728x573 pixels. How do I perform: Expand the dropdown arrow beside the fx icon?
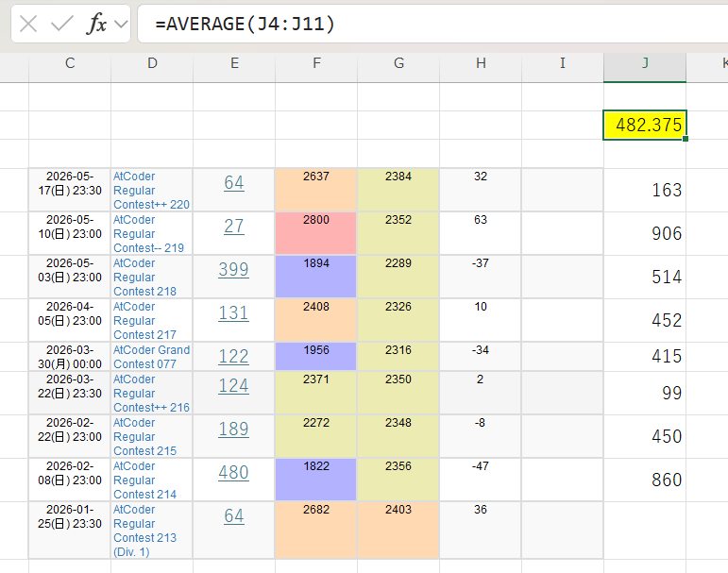pyautogui.click(x=121, y=25)
